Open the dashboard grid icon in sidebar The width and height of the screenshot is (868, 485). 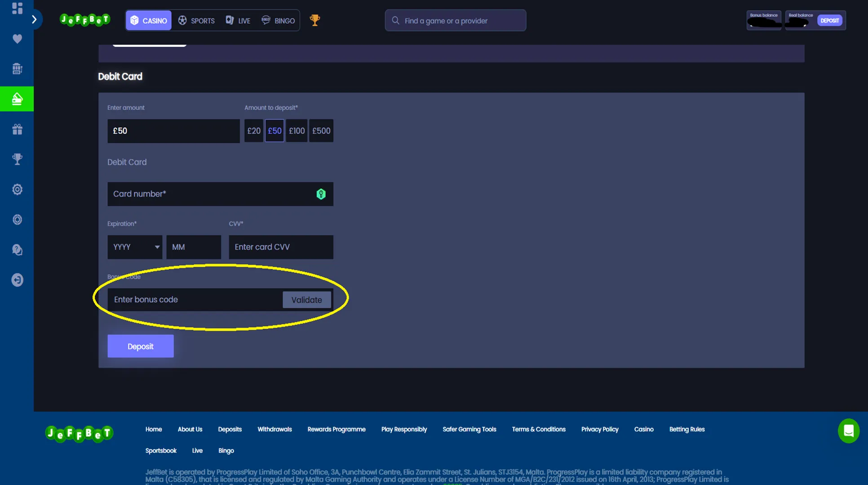pyautogui.click(x=17, y=8)
